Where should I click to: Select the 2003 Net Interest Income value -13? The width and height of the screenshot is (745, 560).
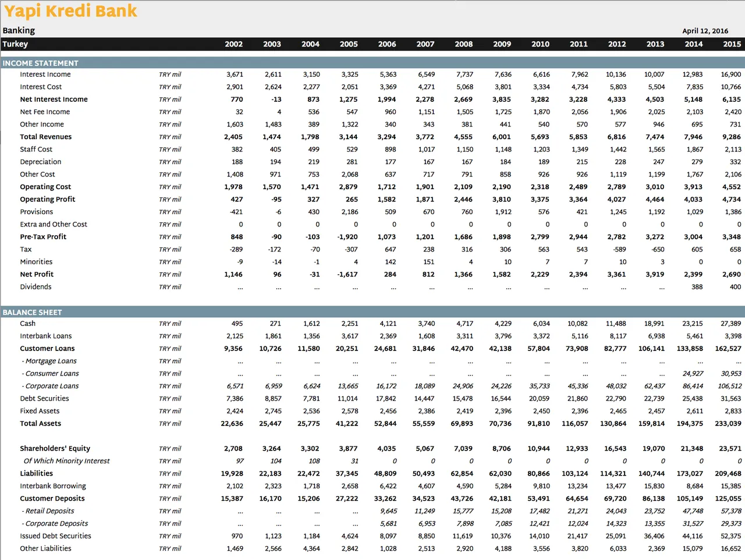(x=275, y=100)
